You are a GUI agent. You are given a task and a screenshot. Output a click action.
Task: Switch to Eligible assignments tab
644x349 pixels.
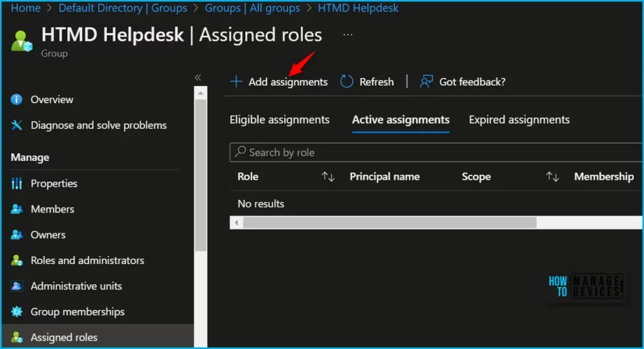(279, 119)
